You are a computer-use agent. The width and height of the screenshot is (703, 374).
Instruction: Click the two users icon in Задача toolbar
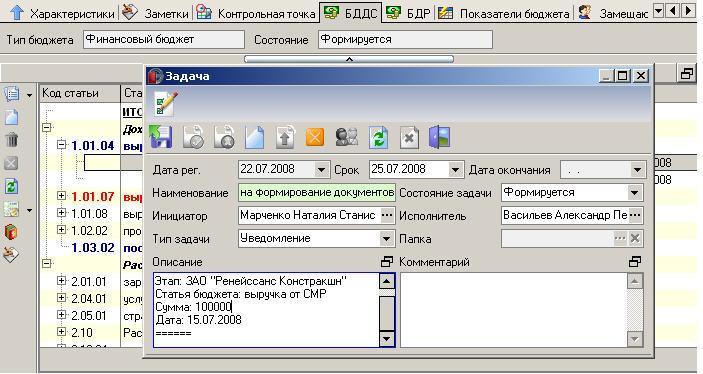(x=347, y=137)
